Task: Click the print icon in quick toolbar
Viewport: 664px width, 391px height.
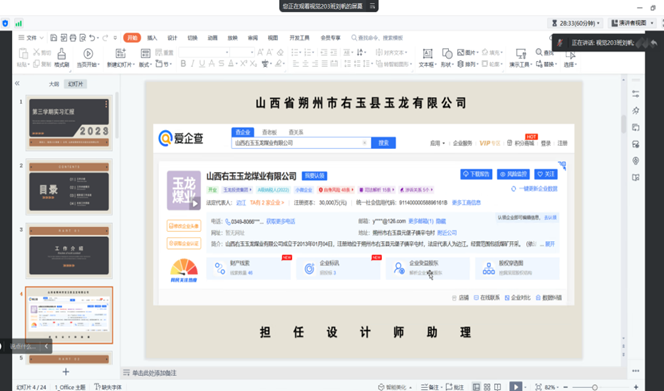Action: point(73,38)
